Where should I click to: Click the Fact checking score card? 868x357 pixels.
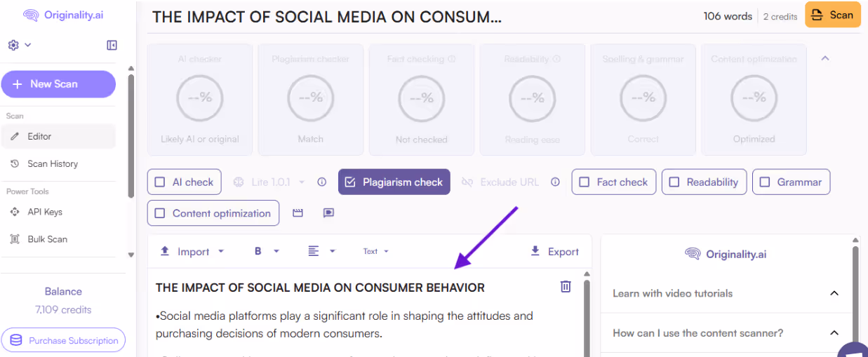422,100
